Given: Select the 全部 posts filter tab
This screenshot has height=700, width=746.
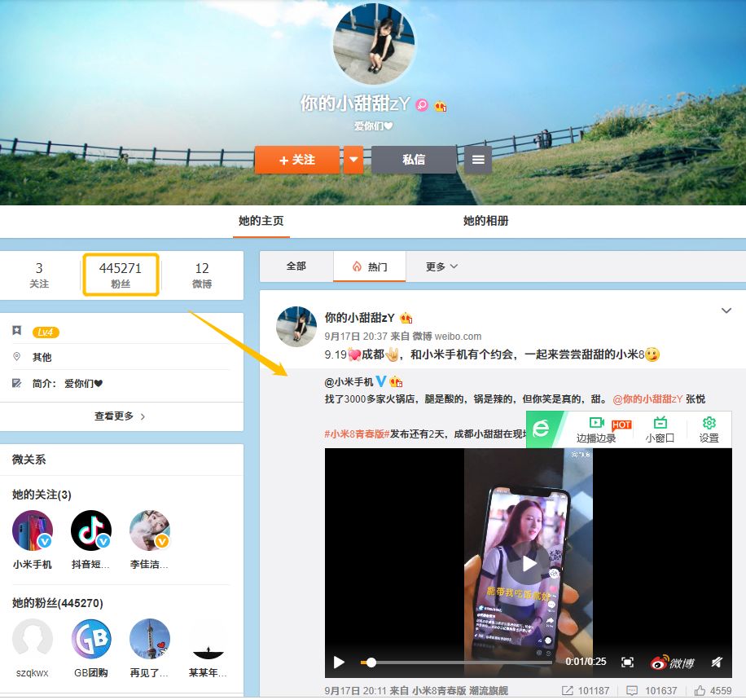Looking at the screenshot, I should [296, 266].
